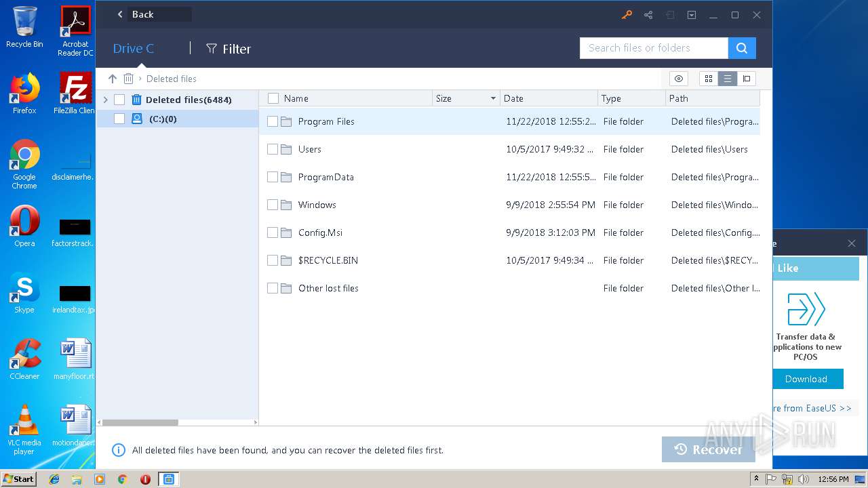This screenshot has width=868, height=488.
Task: Expand Deleted files tree node
Action: click(105, 100)
